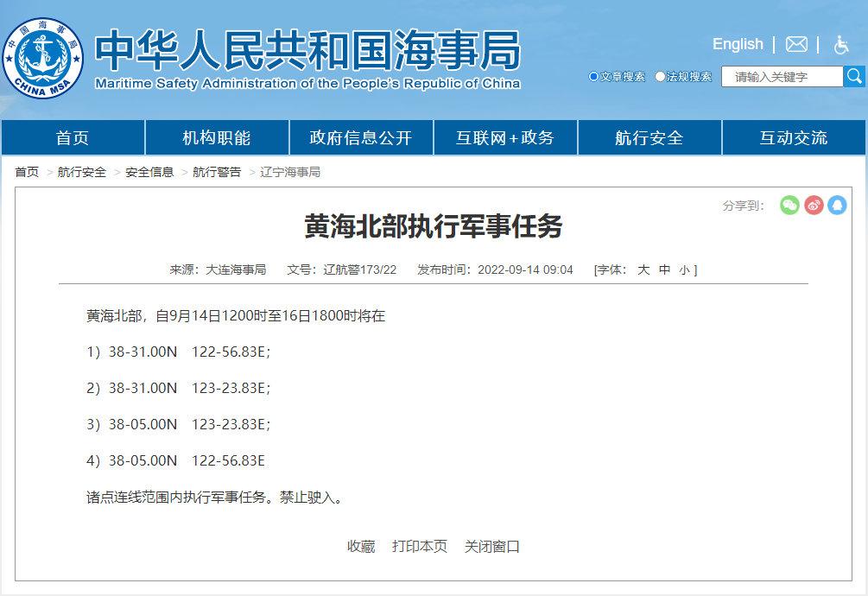The width and height of the screenshot is (868, 596).
Task: Click 打印本页 to print the page
Action: 420,546
